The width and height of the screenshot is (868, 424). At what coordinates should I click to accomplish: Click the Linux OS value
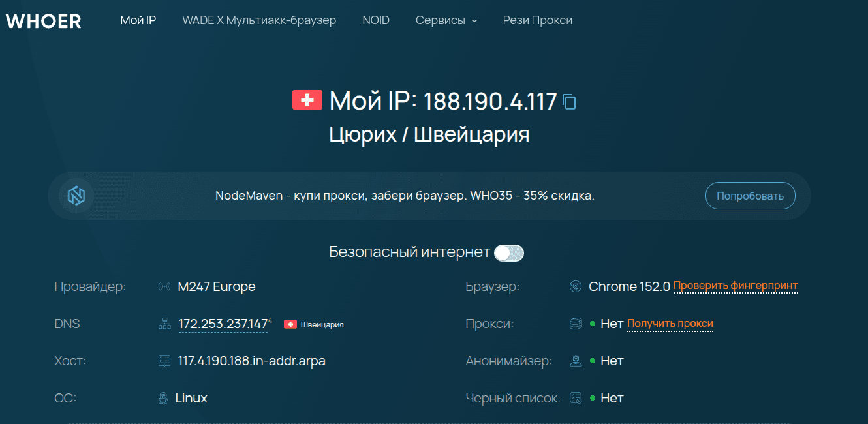point(191,398)
